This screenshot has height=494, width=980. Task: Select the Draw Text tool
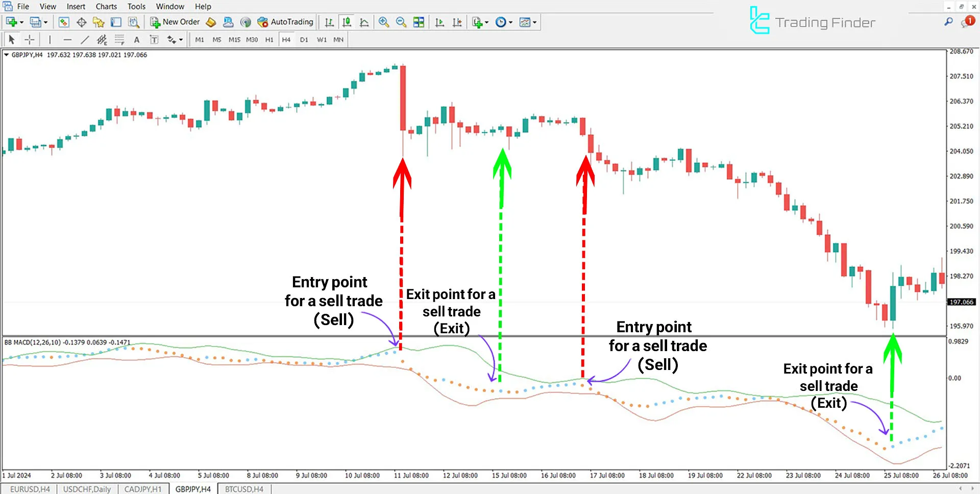click(136, 39)
